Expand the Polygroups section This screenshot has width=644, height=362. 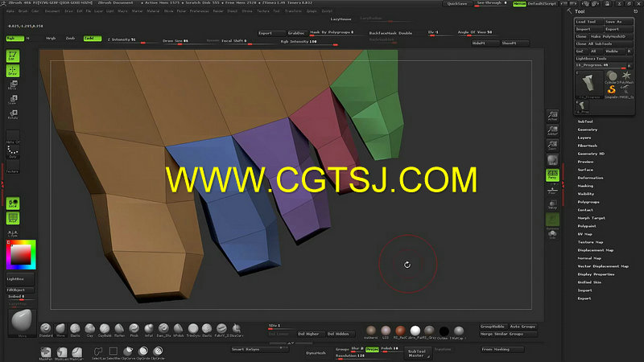[588, 202]
